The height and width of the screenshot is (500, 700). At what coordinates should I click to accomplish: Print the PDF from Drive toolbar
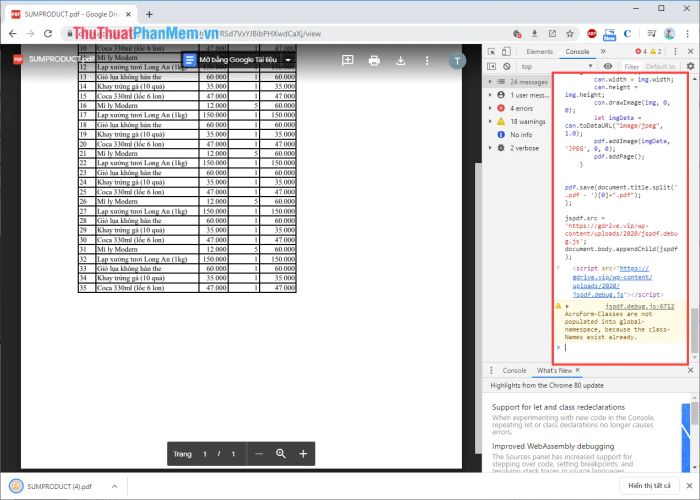[x=374, y=60]
